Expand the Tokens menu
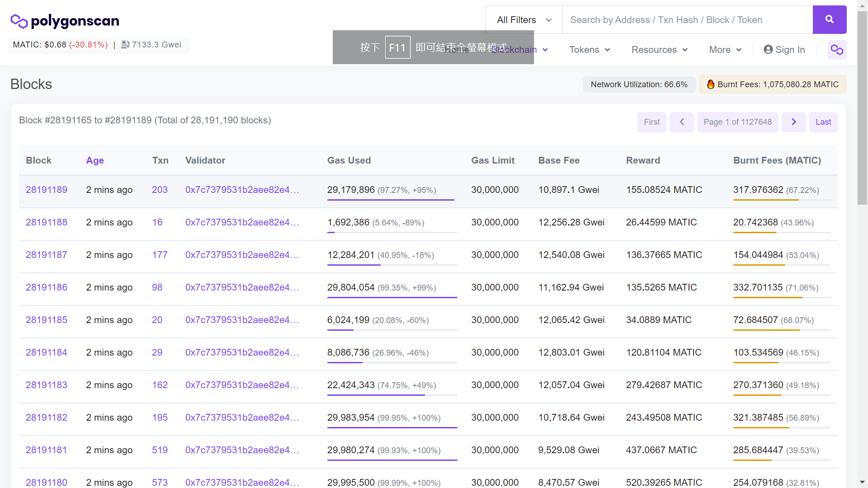Screen dimensions: 868x488 tap(590, 50)
